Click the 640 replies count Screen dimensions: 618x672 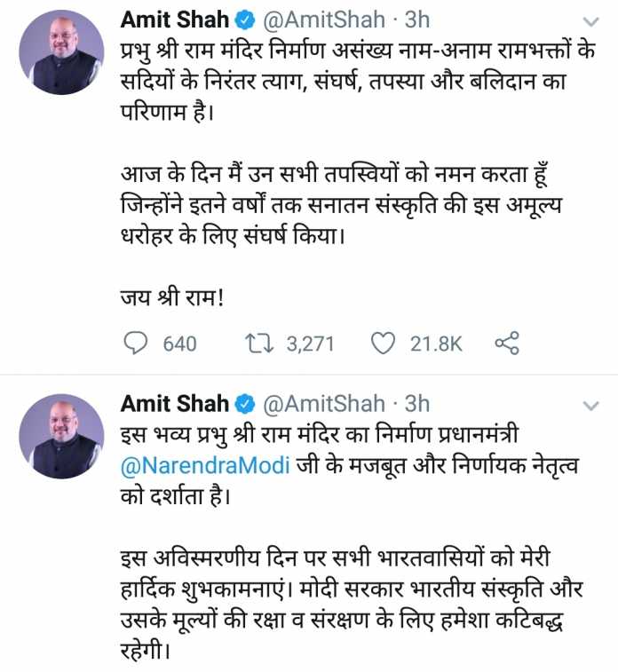coord(179,344)
